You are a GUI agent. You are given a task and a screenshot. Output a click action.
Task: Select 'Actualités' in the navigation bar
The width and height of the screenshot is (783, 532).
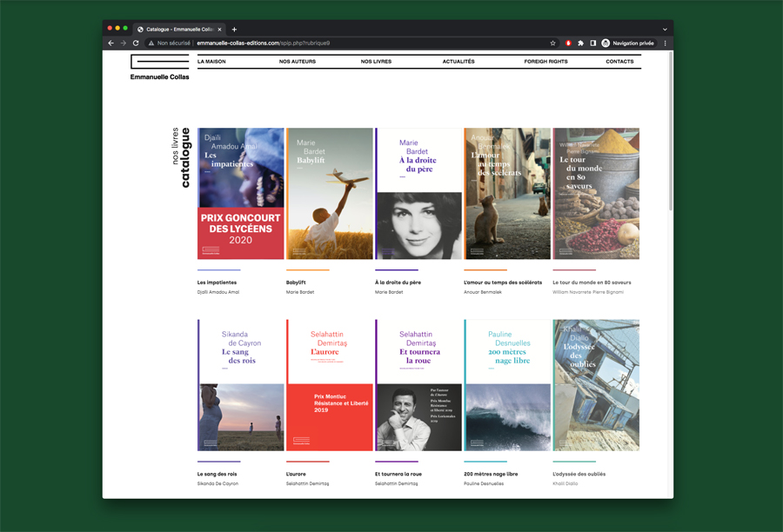(x=458, y=62)
